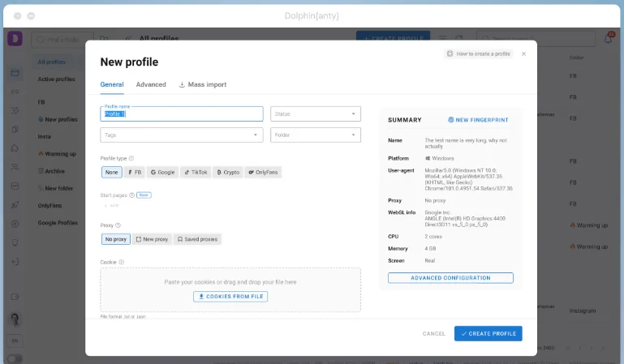Click the browser profiles icon in left sidebar
This screenshot has width=624, height=364.
15,73
